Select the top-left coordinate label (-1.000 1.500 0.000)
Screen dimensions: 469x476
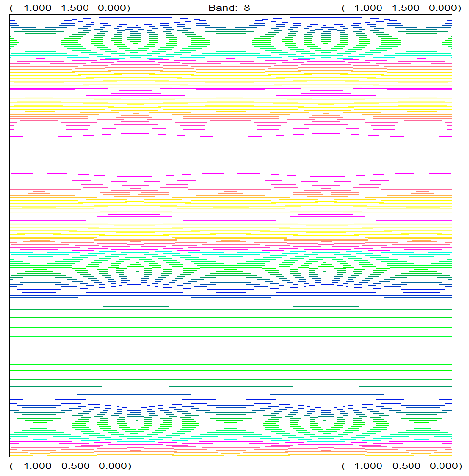click(70, 8)
